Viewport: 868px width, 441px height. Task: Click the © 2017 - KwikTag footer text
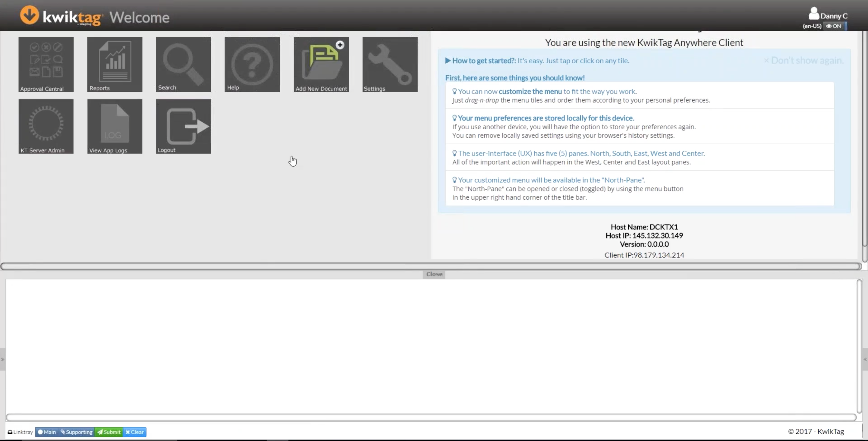(816, 432)
